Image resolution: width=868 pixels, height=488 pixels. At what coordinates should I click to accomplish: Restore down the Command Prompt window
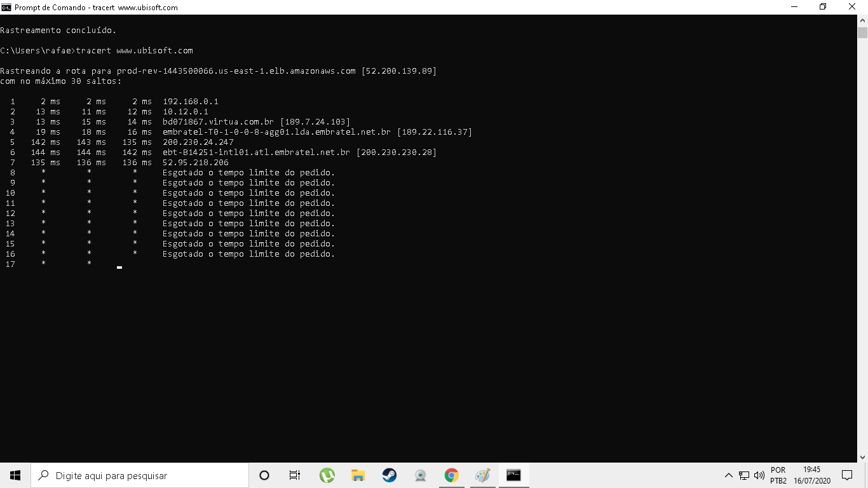[823, 7]
